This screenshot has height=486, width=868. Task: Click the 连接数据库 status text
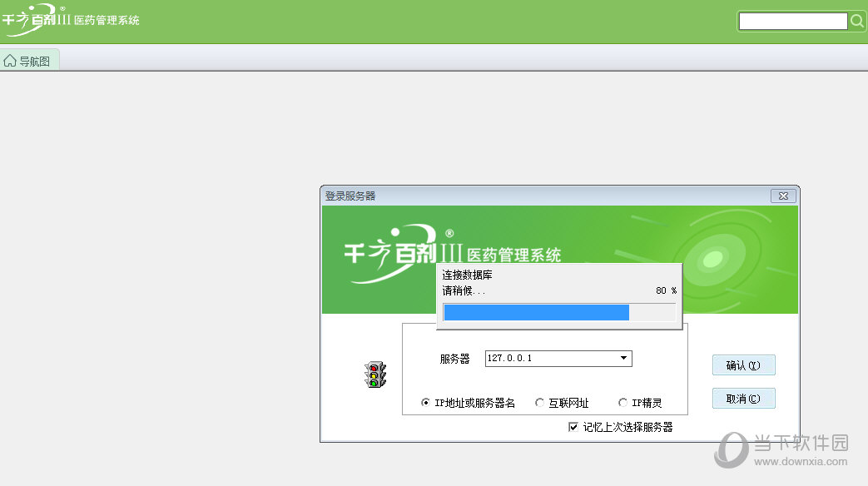[x=467, y=275]
